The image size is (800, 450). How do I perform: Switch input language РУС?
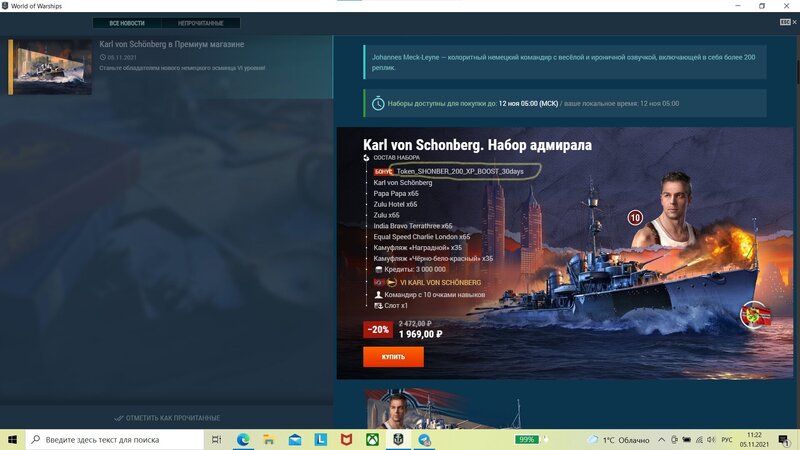(727, 440)
